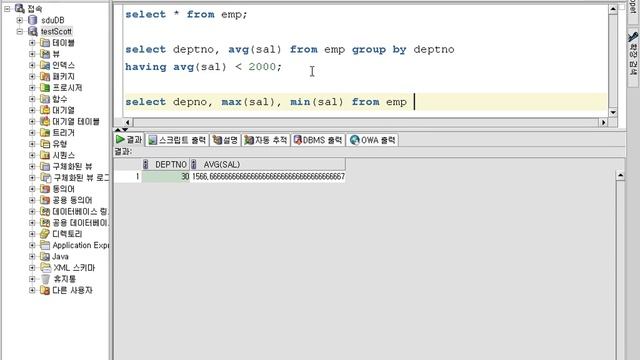Click the 대기열 테이블 folder icon
This screenshot has height=360, width=640.
point(45,121)
